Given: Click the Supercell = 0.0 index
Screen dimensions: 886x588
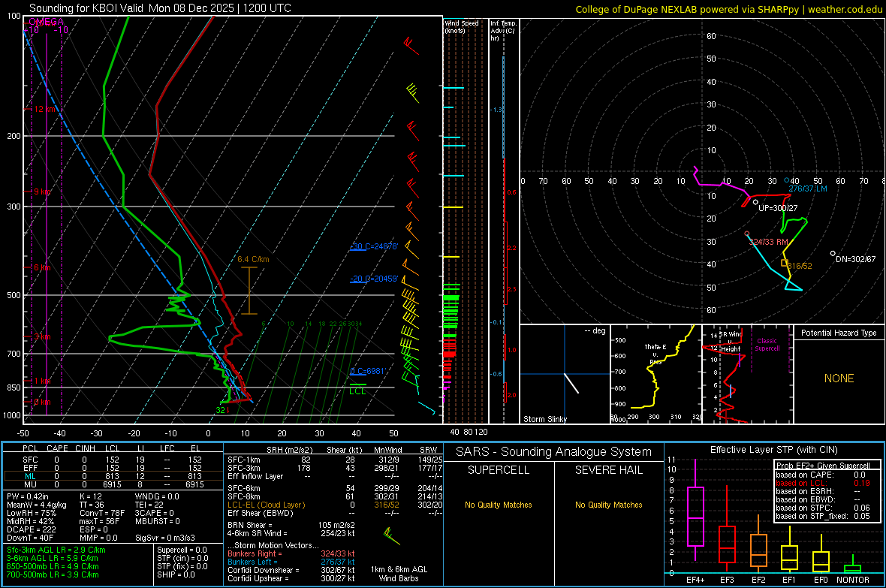Looking at the screenshot, I should click(182, 550).
